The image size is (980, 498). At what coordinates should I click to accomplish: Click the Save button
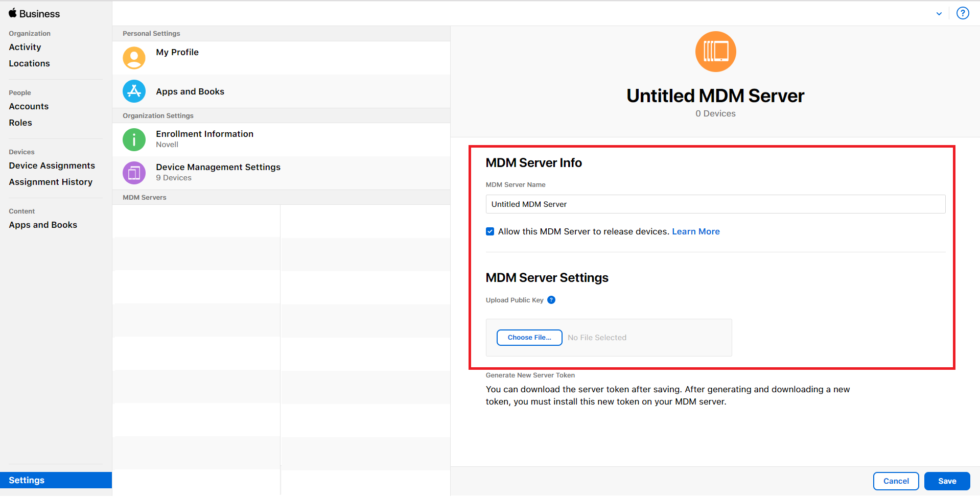point(947,481)
